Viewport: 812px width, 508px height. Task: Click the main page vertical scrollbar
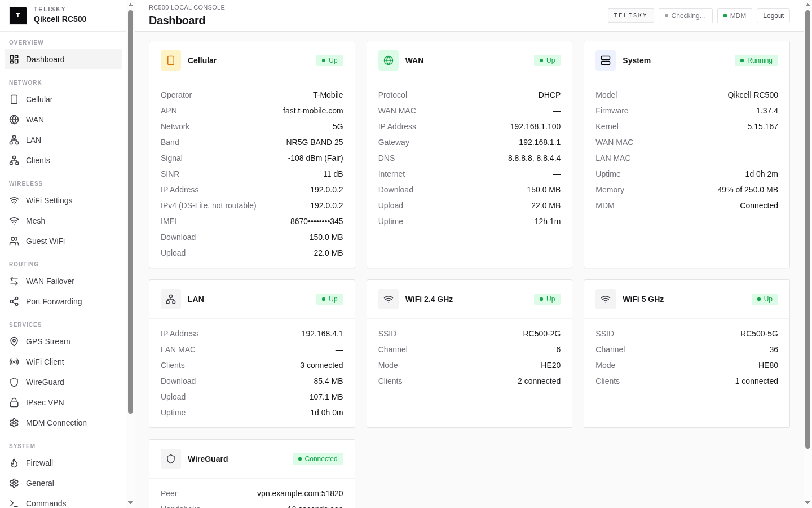807,229
